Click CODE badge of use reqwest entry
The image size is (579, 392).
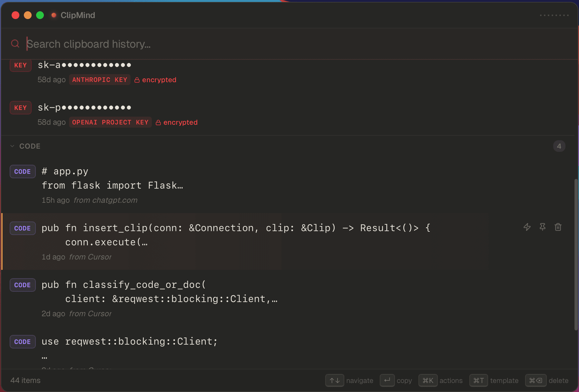[23, 342]
